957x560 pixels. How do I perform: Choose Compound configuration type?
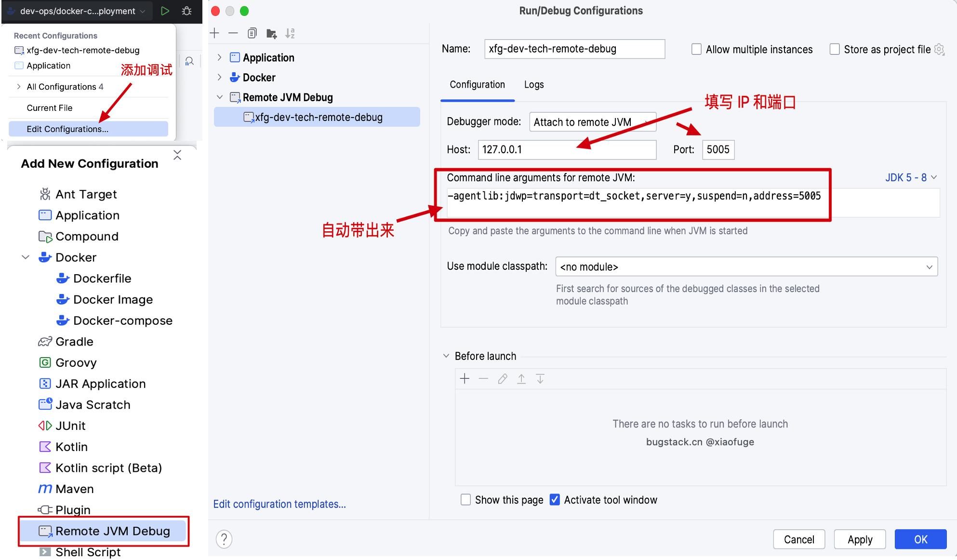tap(87, 236)
